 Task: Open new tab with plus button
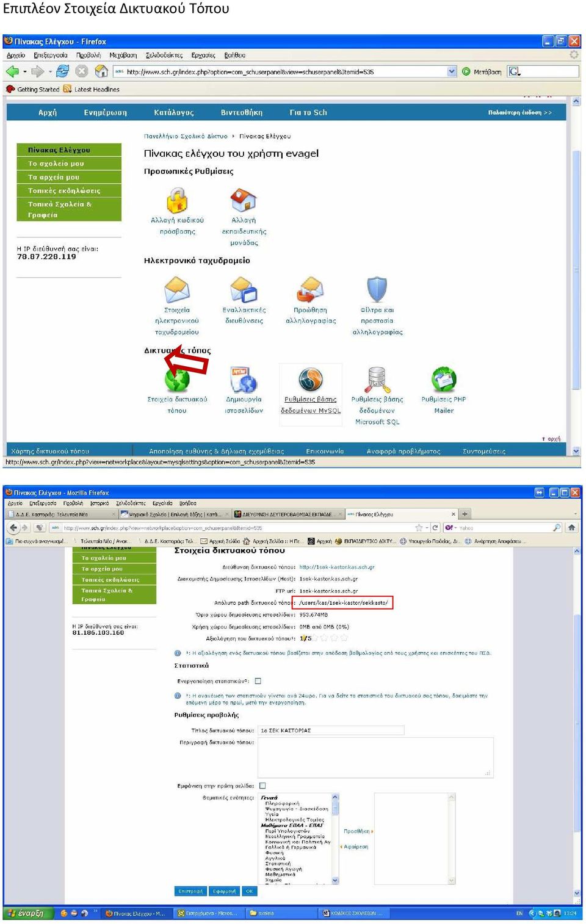465,514
